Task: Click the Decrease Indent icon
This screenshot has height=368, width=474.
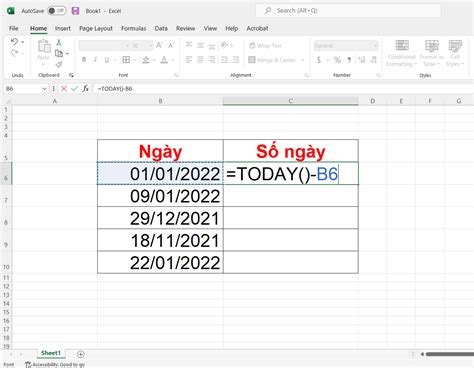Action: click(225, 60)
